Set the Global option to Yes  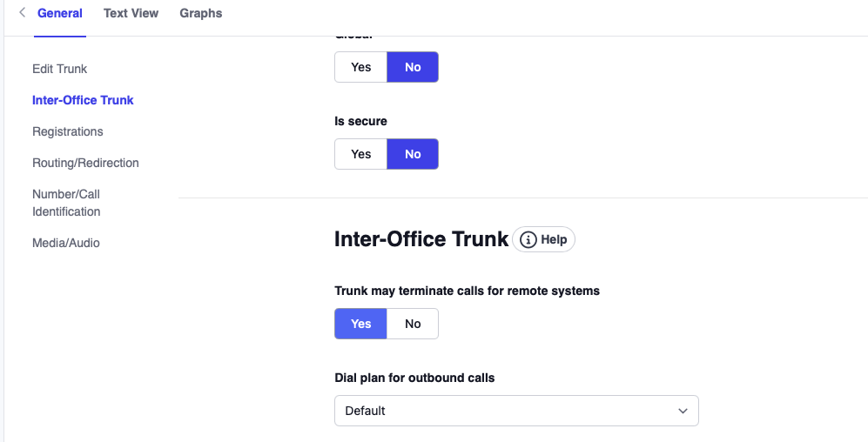360,67
